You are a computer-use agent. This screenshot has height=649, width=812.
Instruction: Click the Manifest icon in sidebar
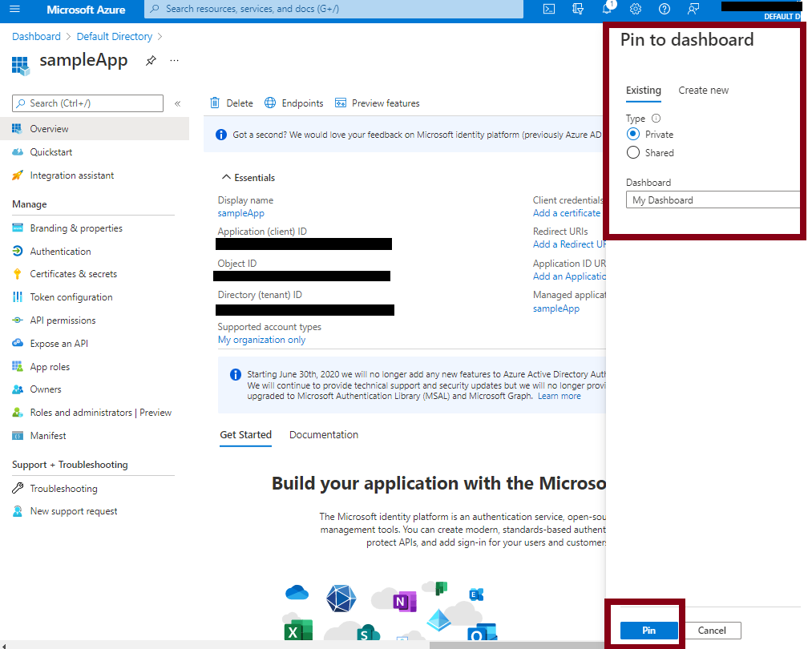(x=18, y=436)
